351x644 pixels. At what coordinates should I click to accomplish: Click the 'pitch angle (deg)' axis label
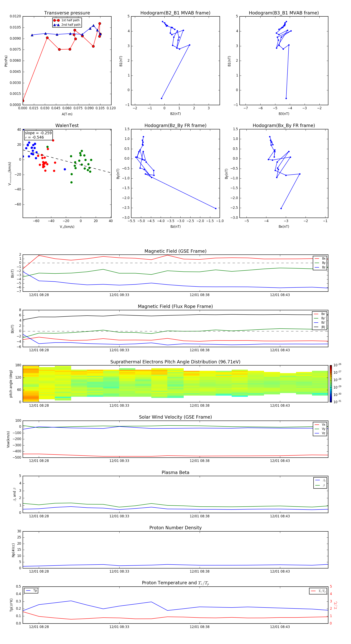(11, 384)
